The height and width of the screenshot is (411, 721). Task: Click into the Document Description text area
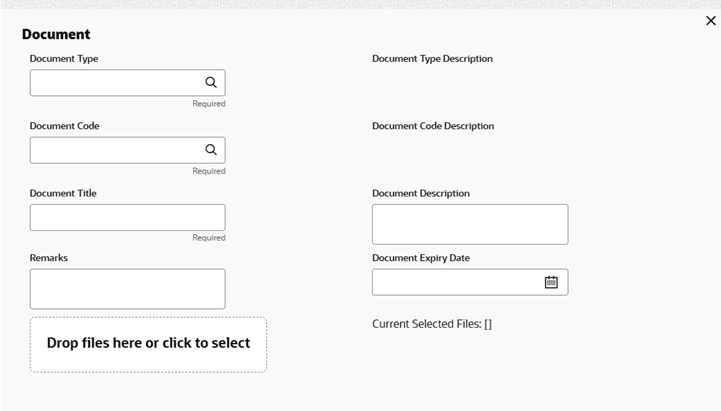tap(469, 224)
